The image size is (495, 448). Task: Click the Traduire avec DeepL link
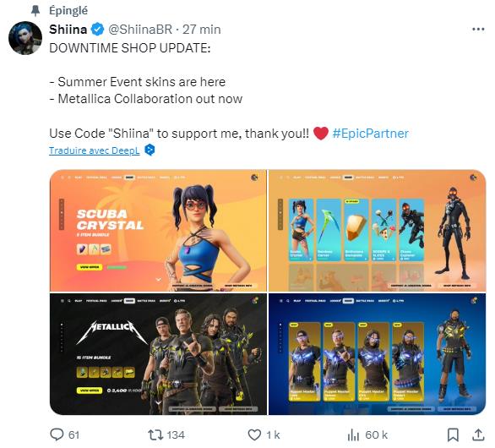pos(94,150)
